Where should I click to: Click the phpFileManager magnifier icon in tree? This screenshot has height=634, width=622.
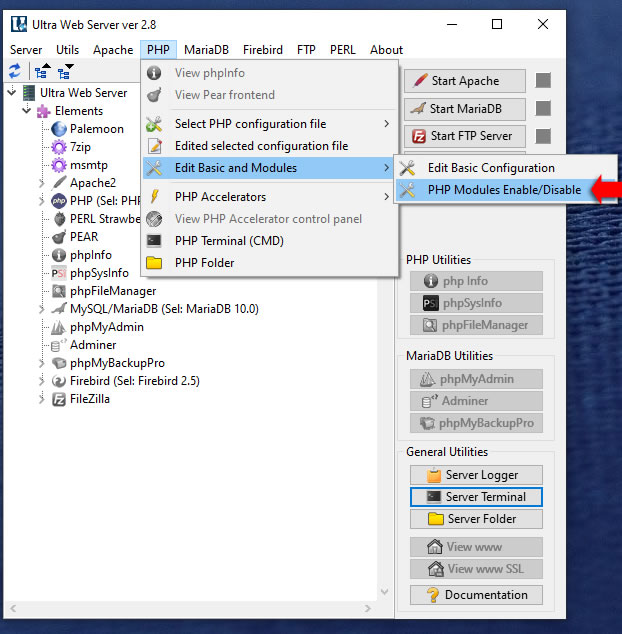point(59,291)
